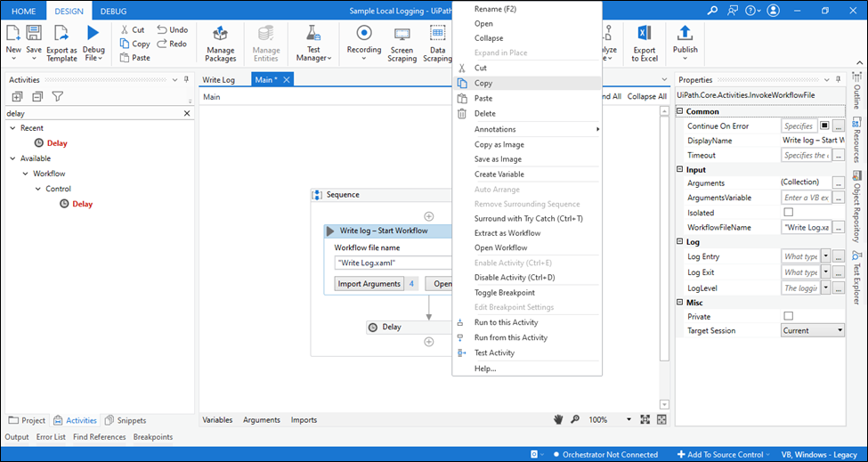Switch to the DEBUG ribbon tab

click(x=113, y=11)
